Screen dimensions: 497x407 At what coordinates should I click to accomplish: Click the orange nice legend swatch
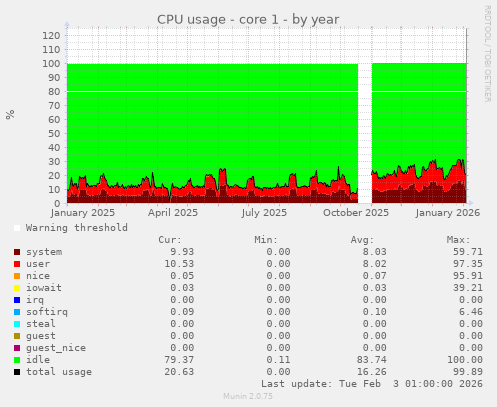(17, 276)
